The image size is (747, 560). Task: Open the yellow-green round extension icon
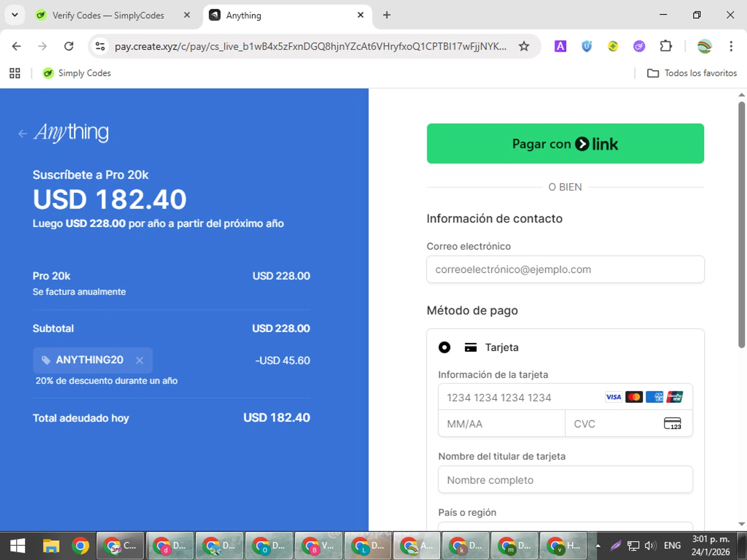point(613,46)
